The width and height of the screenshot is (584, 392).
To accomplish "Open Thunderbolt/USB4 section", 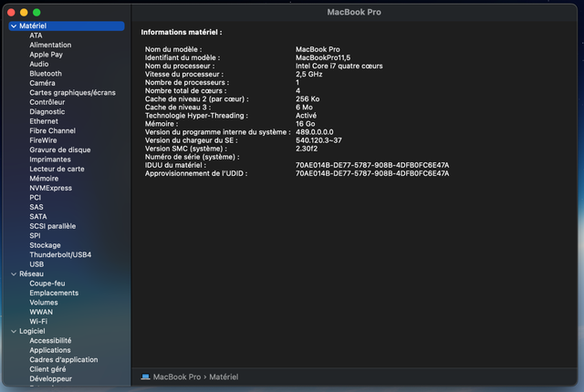I will pyautogui.click(x=60, y=255).
